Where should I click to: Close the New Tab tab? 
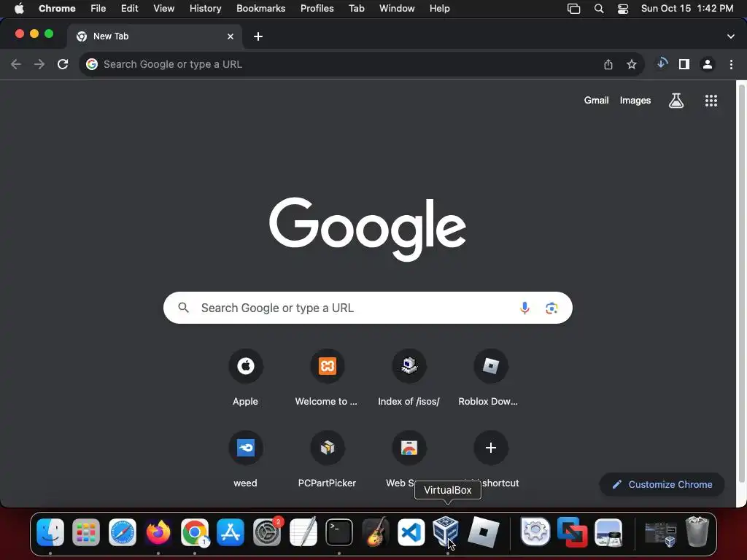(231, 36)
